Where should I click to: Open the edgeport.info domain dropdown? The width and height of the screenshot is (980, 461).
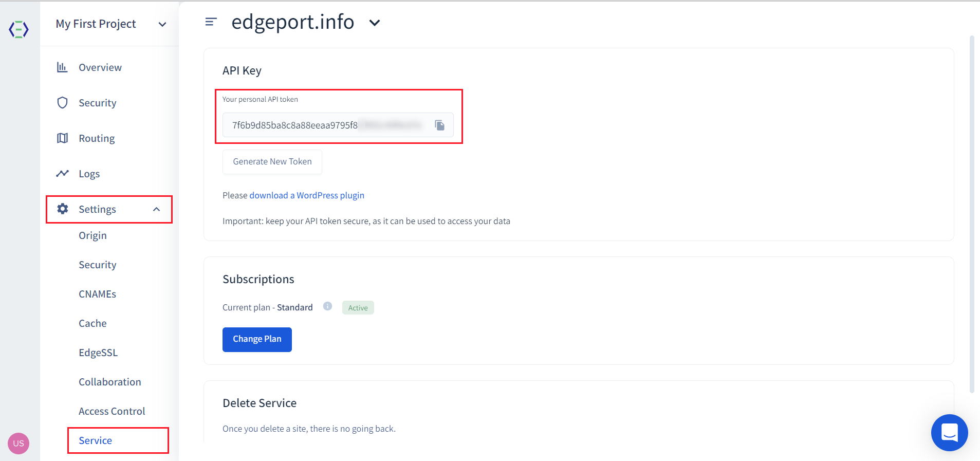pos(375,23)
